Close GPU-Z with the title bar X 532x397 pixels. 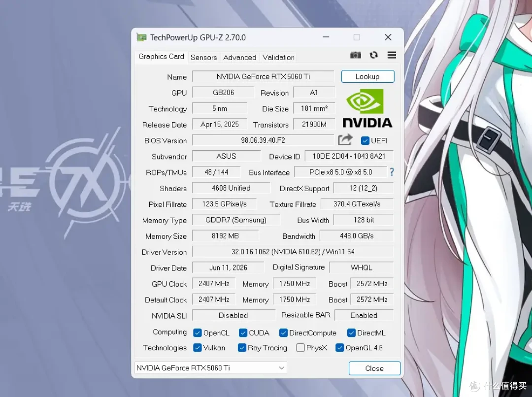coord(388,37)
